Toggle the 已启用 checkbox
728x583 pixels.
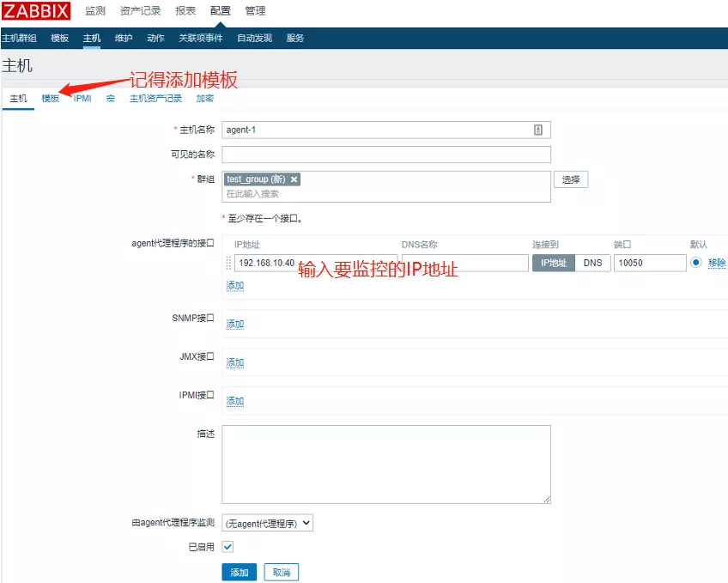[227, 547]
